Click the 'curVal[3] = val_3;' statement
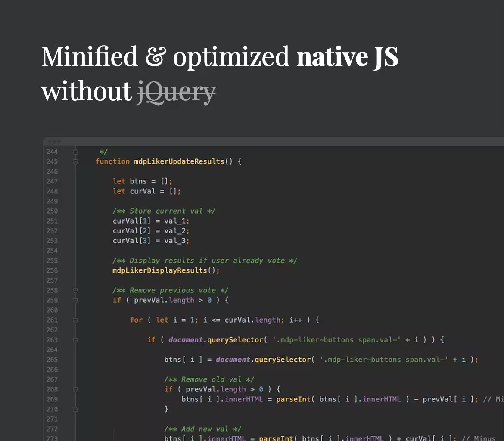The height and width of the screenshot is (441, 504). (x=151, y=241)
